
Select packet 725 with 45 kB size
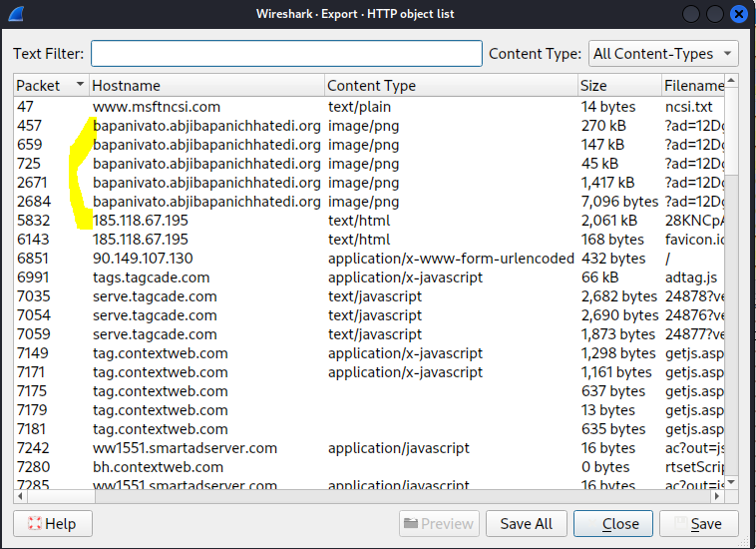(369, 164)
